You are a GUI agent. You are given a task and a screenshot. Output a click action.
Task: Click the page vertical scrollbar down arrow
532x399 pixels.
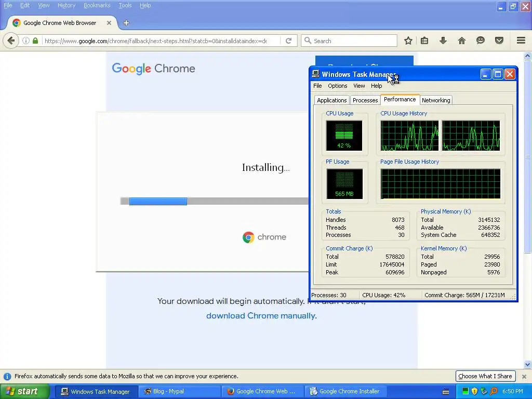click(527, 365)
